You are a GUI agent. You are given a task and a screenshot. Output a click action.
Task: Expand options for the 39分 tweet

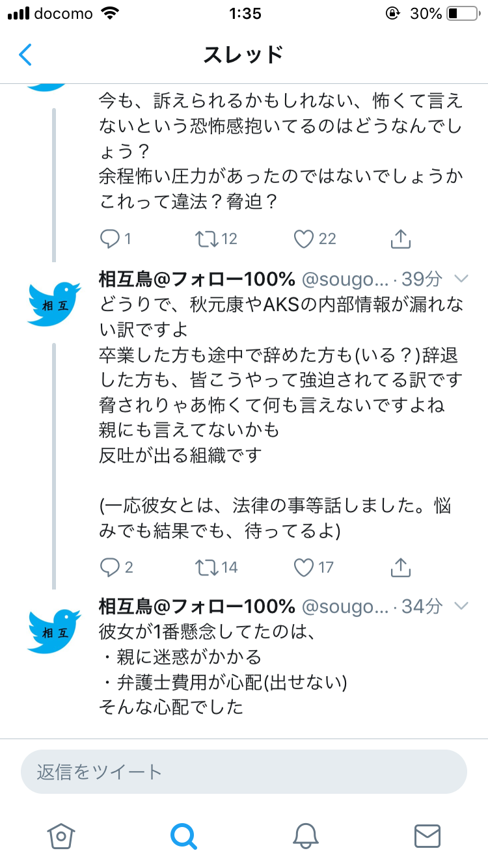tap(461, 279)
